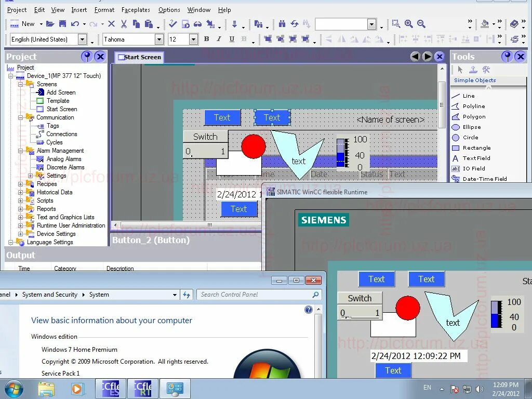This screenshot has height=399, width=532.
Task: Open the font size 12 dropdown
Action: (193, 39)
